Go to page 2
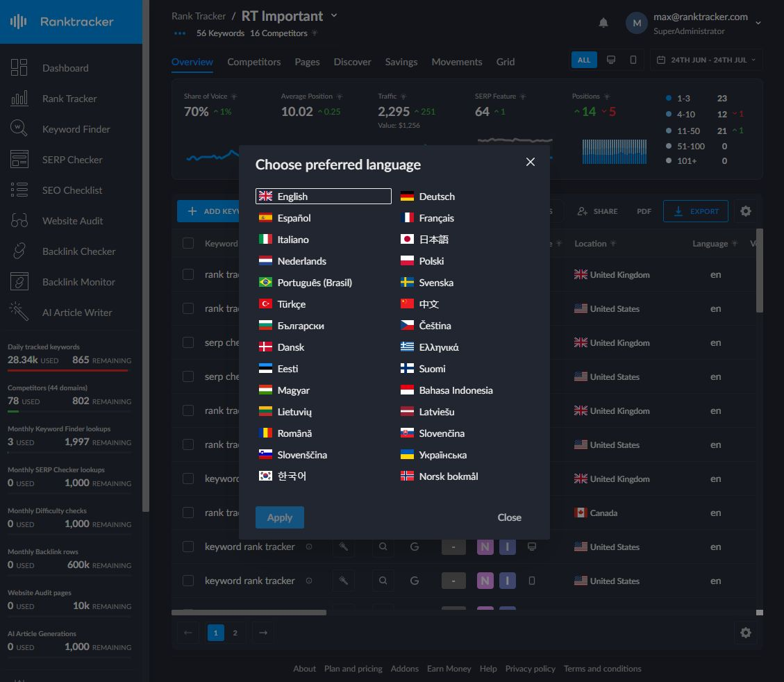 pos(235,633)
